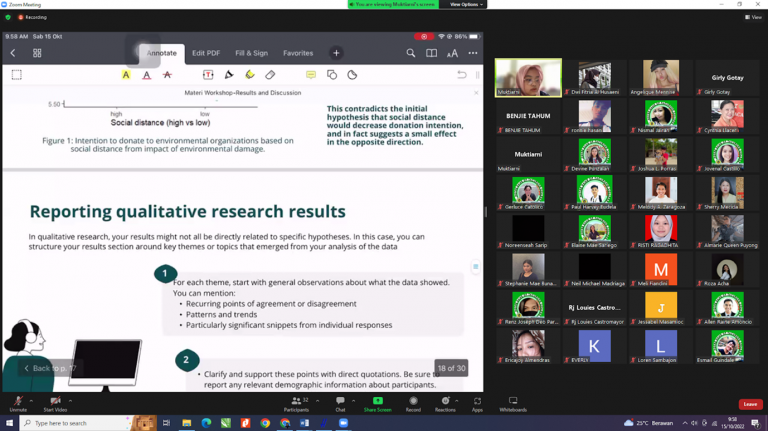The image size is (768, 431).
Task: Click the page outline icon at document edge
Action: point(475,267)
